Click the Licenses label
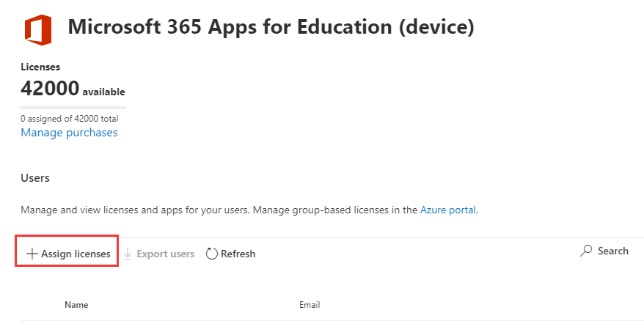The height and width of the screenshot is (335, 644). [40, 67]
